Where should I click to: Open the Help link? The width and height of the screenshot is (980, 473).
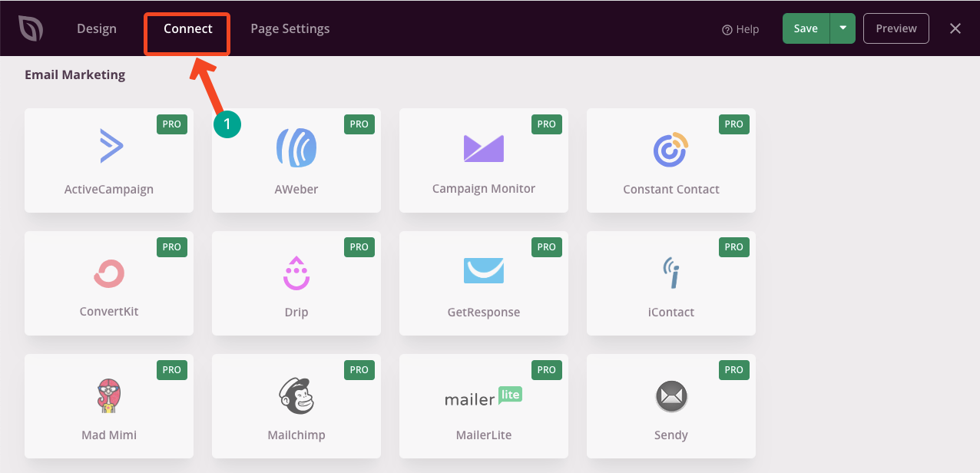[740, 29]
